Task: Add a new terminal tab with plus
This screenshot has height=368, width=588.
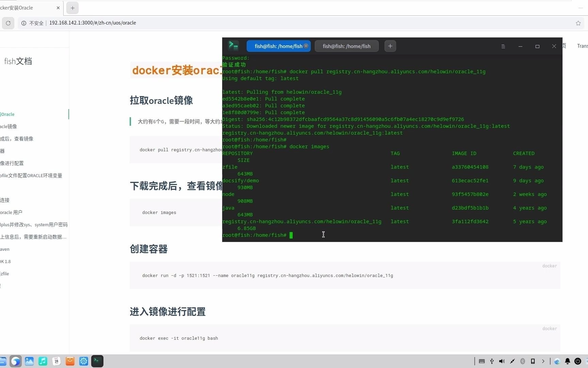Action: [x=390, y=46]
